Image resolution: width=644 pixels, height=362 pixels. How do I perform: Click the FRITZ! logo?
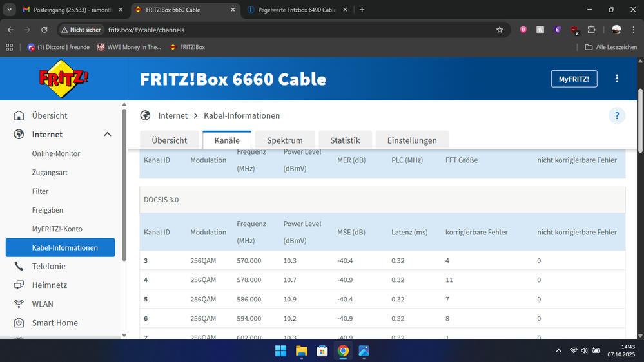click(x=63, y=79)
